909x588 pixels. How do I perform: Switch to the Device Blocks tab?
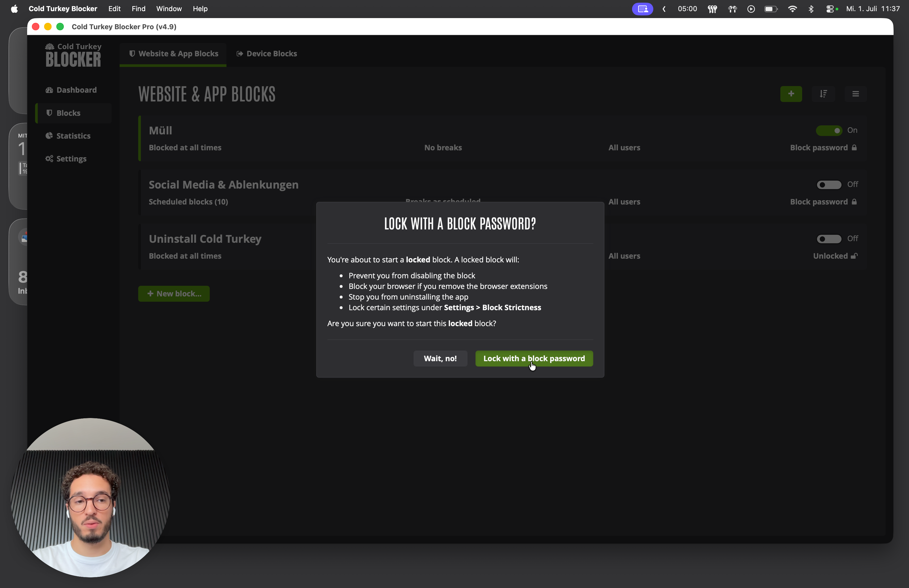coord(267,53)
